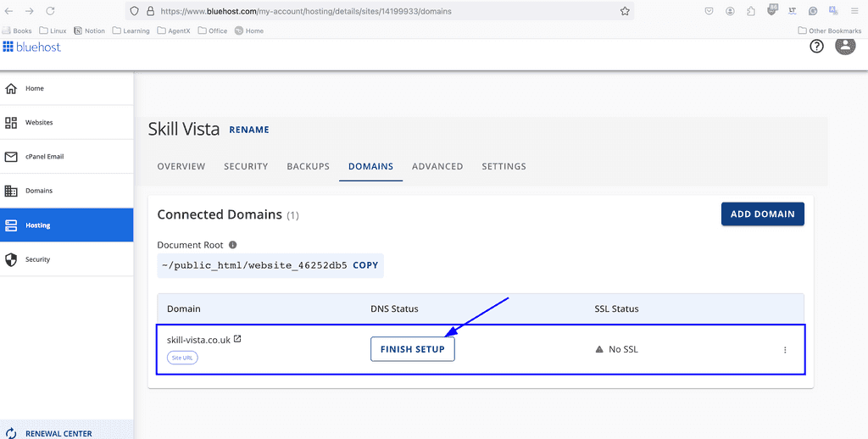Click the browser forward arrow
Screen dimensions: 868x439
(x=30, y=11)
